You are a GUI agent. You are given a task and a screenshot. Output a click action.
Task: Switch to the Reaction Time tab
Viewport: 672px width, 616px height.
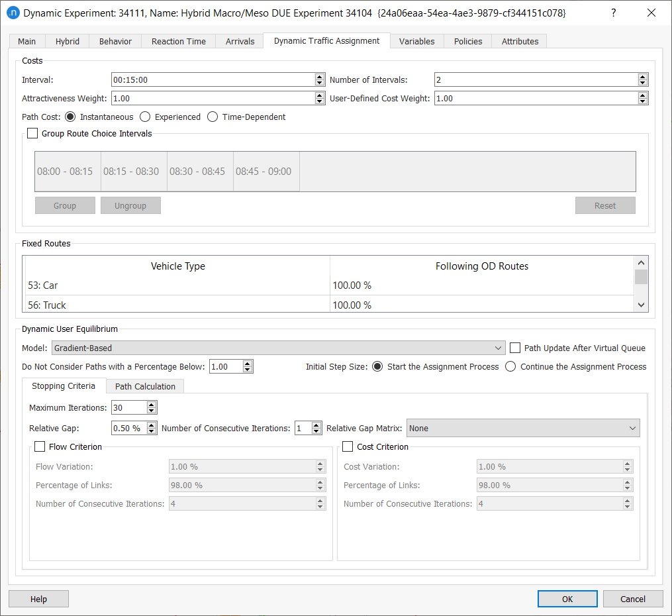tap(178, 41)
